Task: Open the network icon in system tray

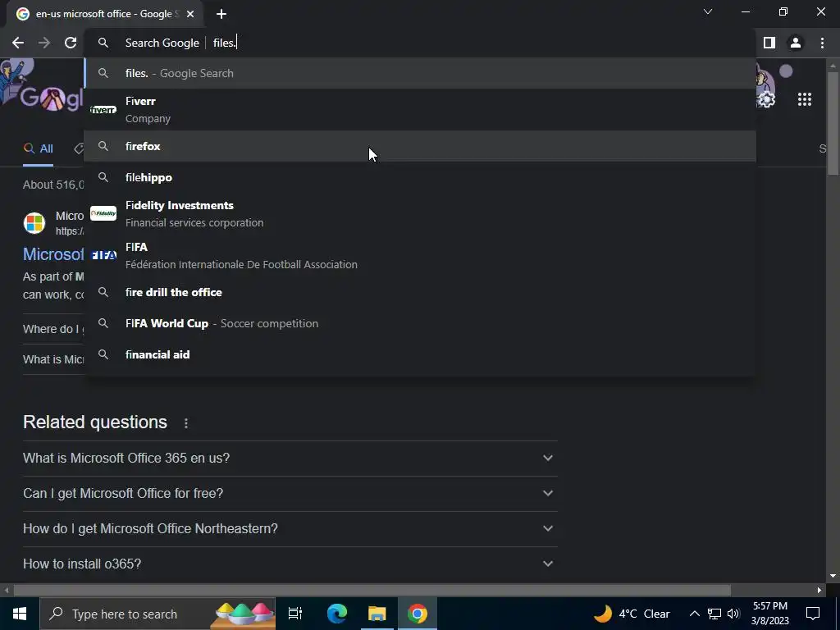Action: coord(714,614)
